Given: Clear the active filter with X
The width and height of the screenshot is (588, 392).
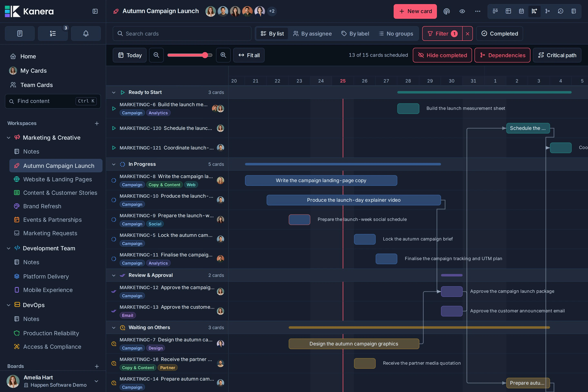Looking at the screenshot, I should 468,33.
